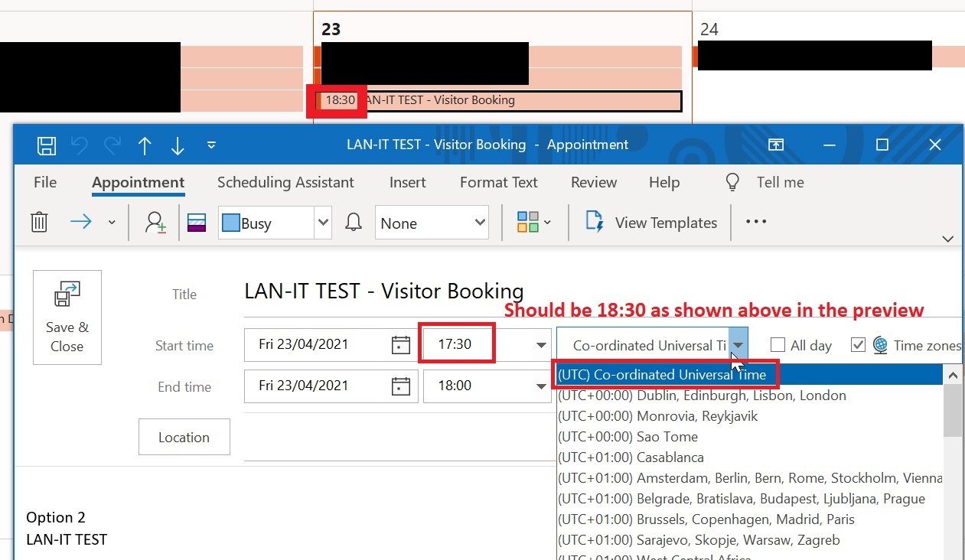Viewport: 965px width, 560px height.
Task: Select LAN-IT TEST calendar event on the 23rd
Action: 497,100
